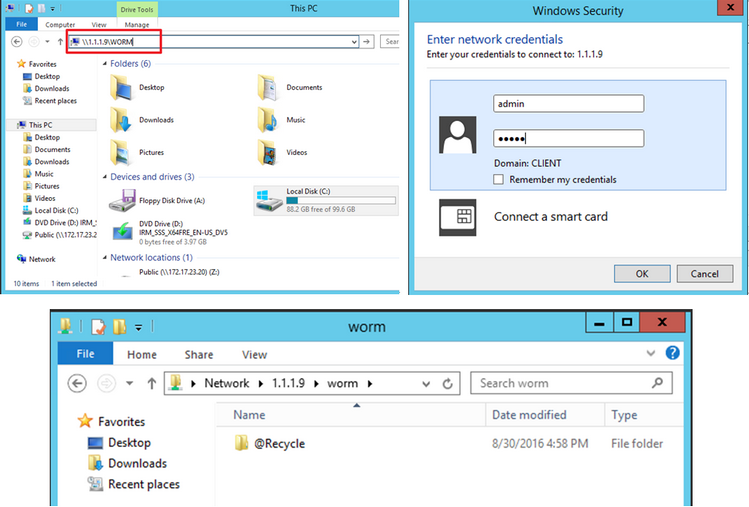Open Share tab in worm window
This screenshot has width=749, height=507.
click(199, 355)
